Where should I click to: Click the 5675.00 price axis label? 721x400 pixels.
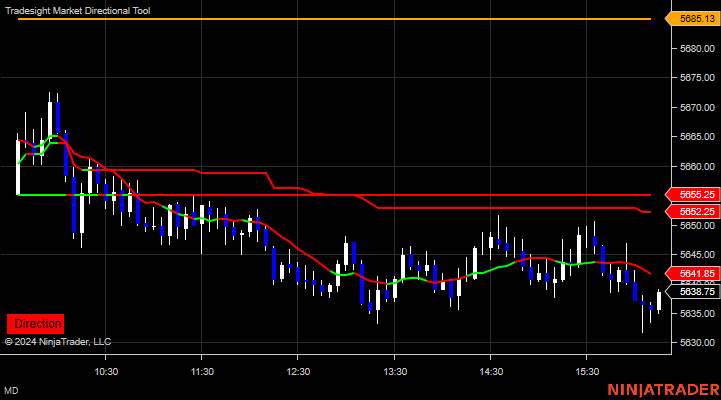click(697, 78)
